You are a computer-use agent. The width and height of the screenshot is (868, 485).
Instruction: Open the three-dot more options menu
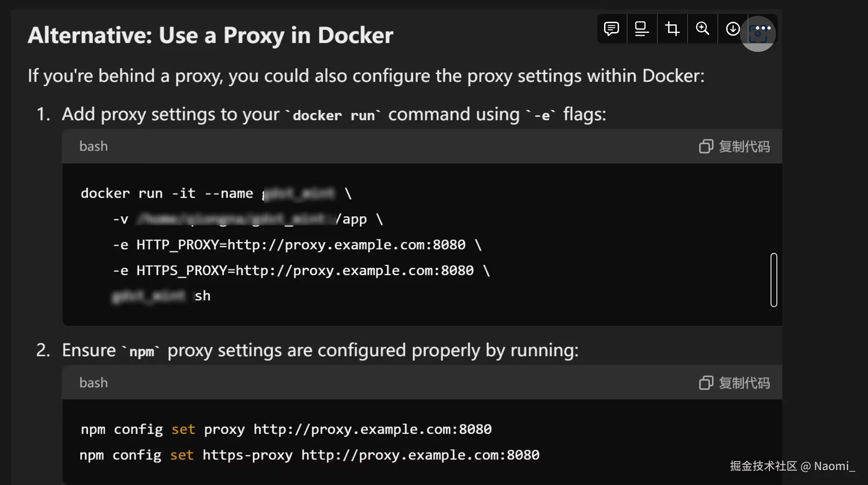[x=763, y=28]
